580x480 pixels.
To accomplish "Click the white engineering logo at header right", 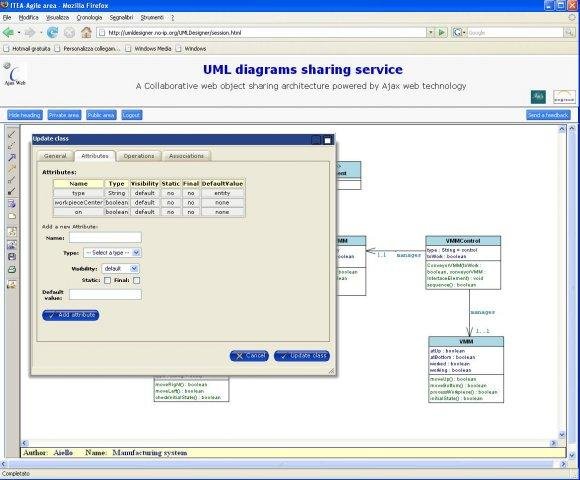I will pos(564,97).
